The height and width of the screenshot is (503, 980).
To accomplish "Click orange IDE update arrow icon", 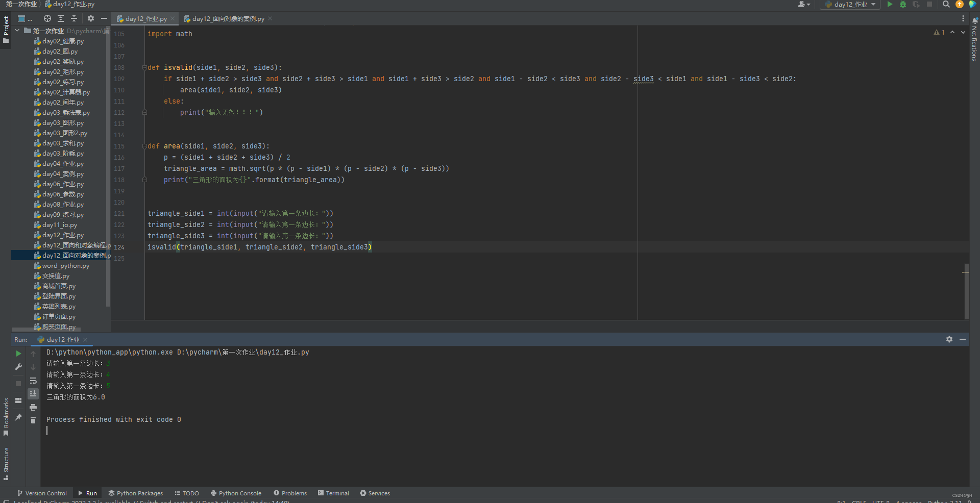I will (960, 4).
